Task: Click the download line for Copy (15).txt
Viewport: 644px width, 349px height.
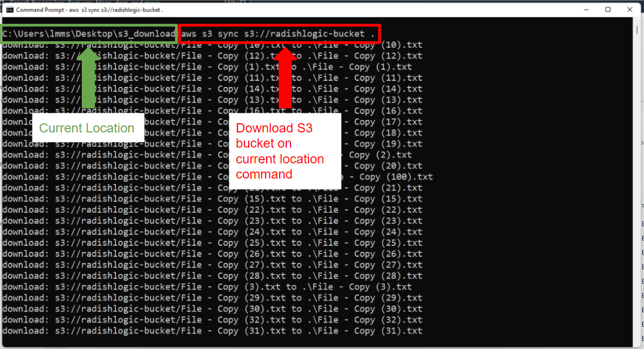Action: pyautogui.click(x=212, y=199)
